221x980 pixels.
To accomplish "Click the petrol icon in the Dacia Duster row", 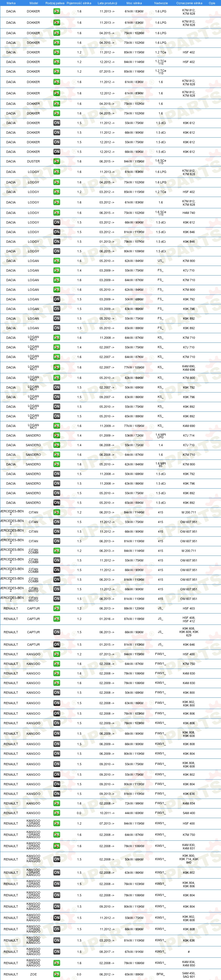I will (x=57, y=161).
